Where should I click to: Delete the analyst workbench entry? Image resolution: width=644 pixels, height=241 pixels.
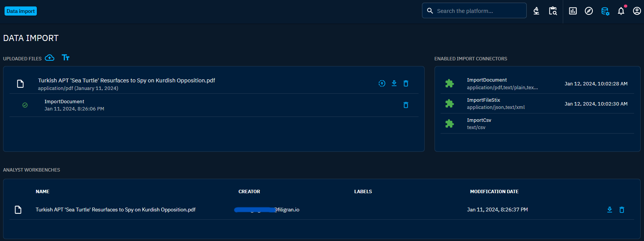[x=622, y=210]
